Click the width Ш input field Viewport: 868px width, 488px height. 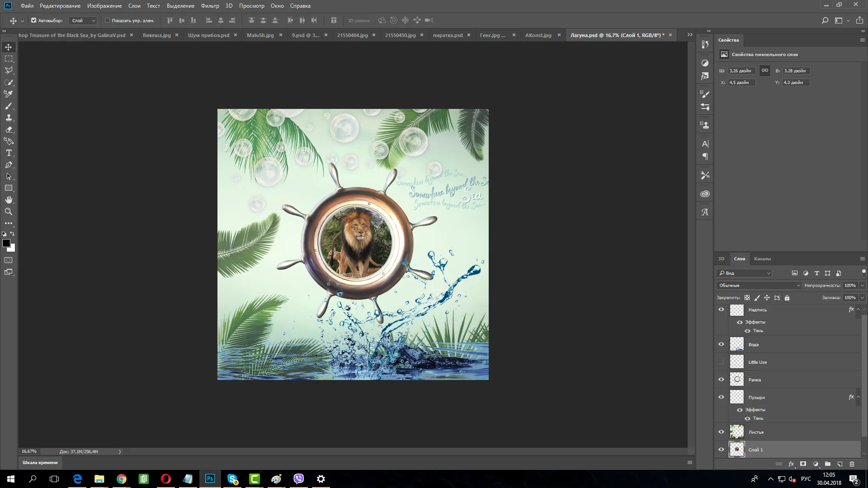tap(741, 71)
